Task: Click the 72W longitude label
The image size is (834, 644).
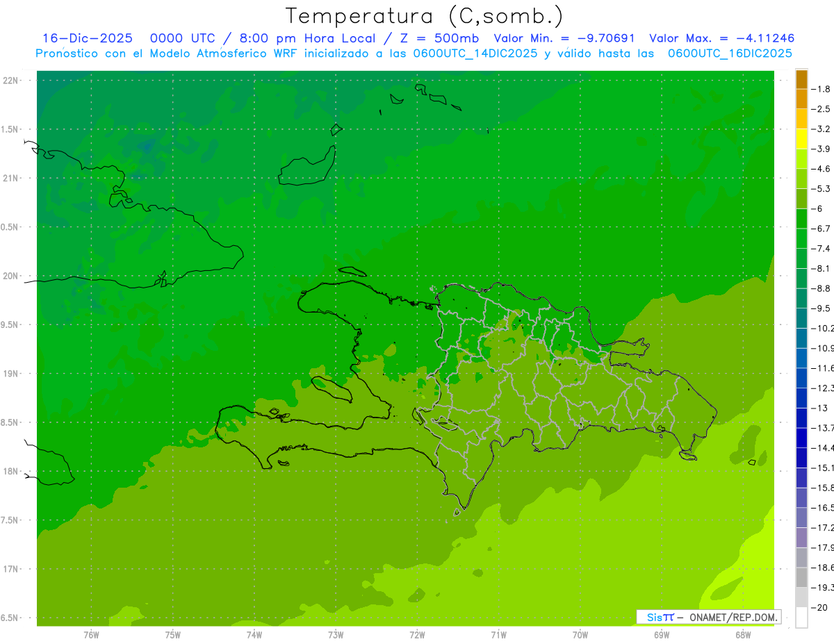Action: tap(417, 634)
